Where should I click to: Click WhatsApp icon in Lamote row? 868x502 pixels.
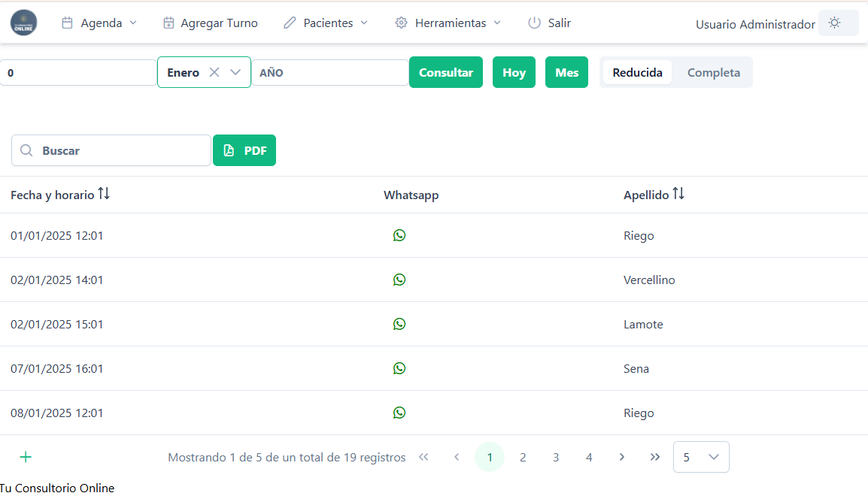399,324
